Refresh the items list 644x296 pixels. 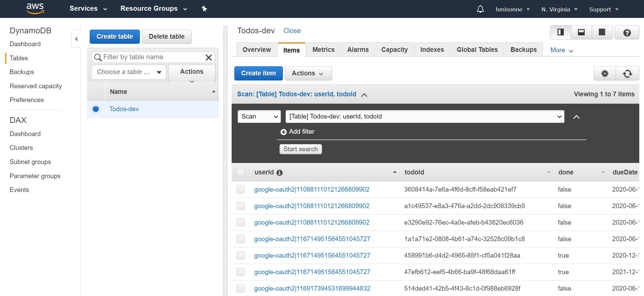(627, 73)
